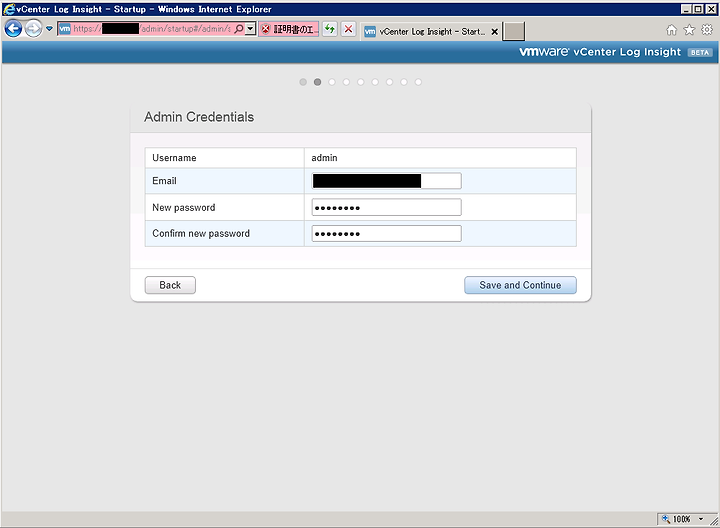Select the last wizard step dot

(x=418, y=82)
